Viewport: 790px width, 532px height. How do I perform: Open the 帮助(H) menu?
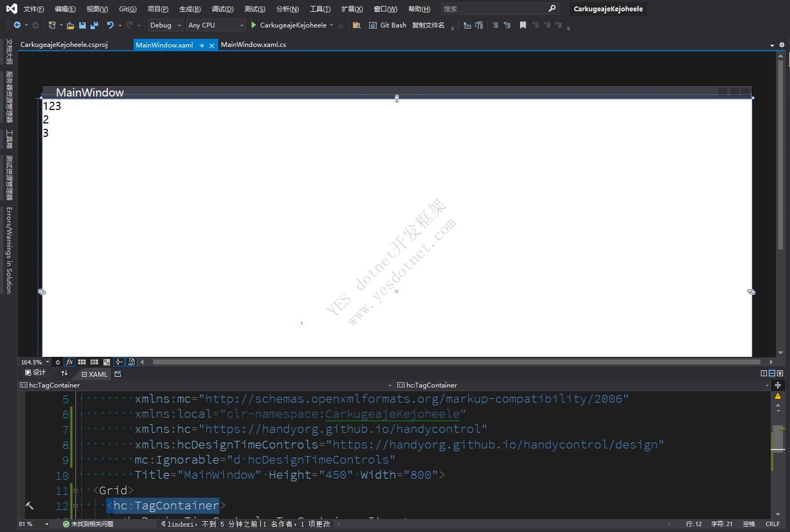point(419,9)
